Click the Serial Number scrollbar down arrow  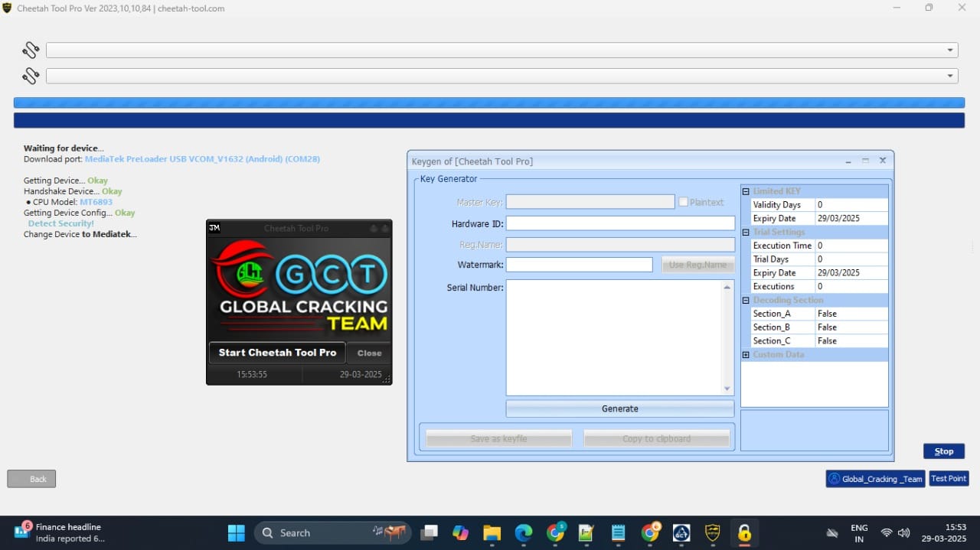pyautogui.click(x=727, y=389)
